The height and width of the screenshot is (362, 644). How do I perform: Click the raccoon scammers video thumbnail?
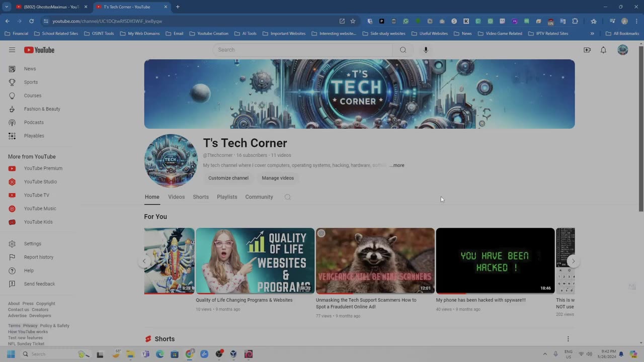coord(375,261)
